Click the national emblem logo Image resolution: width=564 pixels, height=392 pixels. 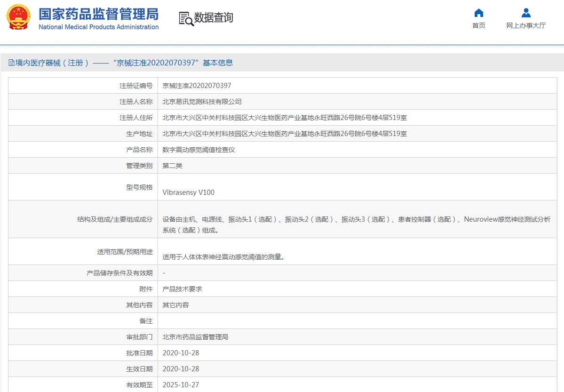tap(18, 17)
